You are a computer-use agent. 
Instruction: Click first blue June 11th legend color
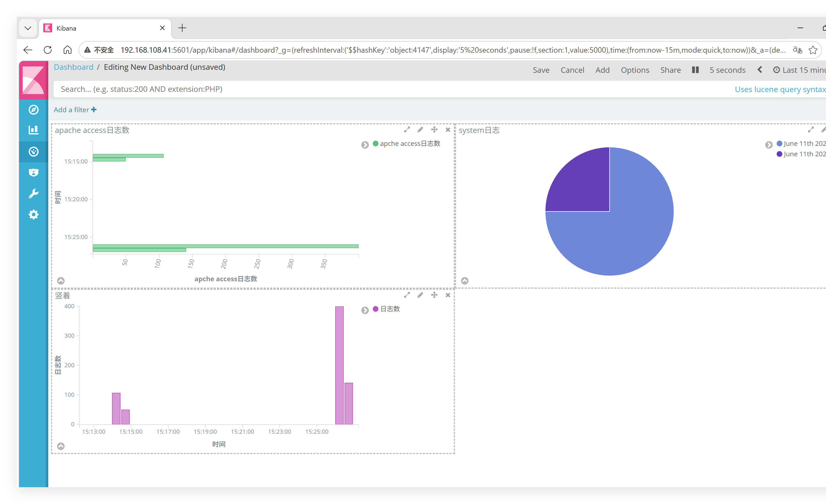click(779, 144)
